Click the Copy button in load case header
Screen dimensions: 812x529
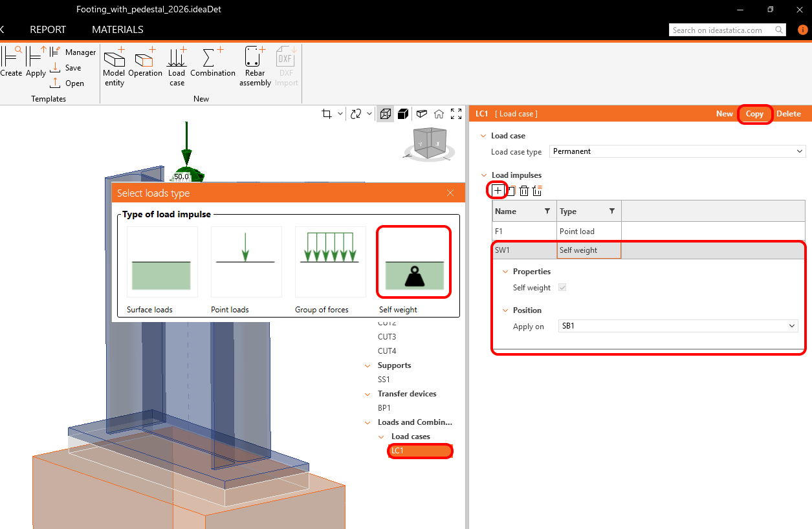pos(754,114)
